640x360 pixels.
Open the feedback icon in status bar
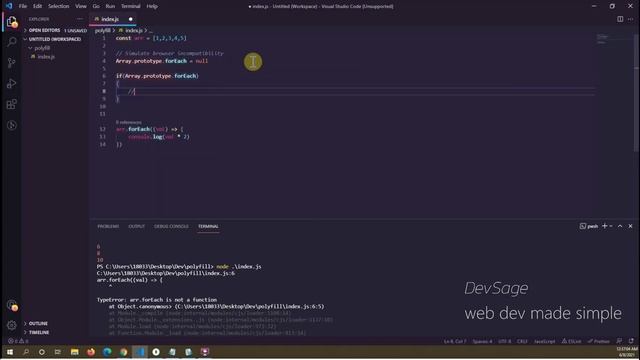619,341
